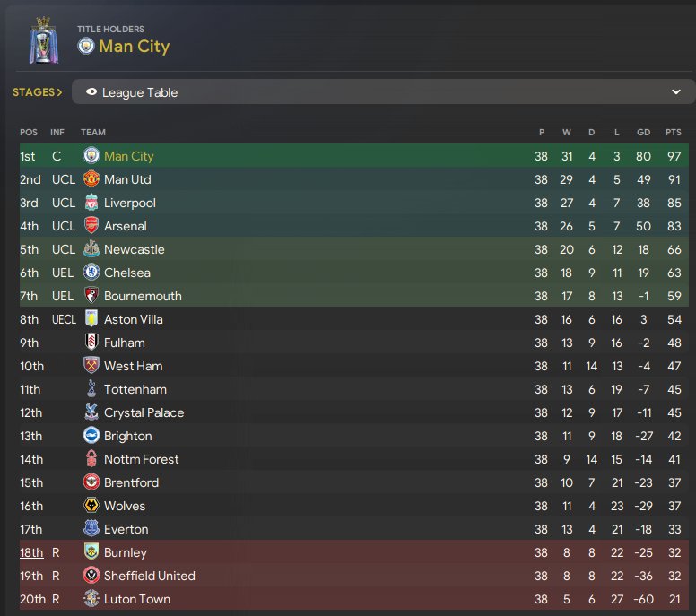Viewport: 696px width, 616px height.
Task: Toggle the eye icon beside League Table
Action: 91,91
